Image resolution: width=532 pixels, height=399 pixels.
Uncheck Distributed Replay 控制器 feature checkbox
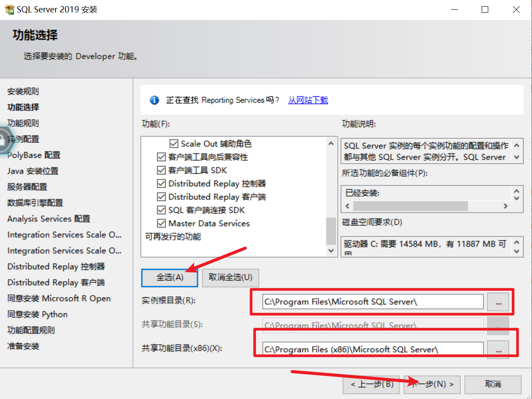(x=161, y=184)
